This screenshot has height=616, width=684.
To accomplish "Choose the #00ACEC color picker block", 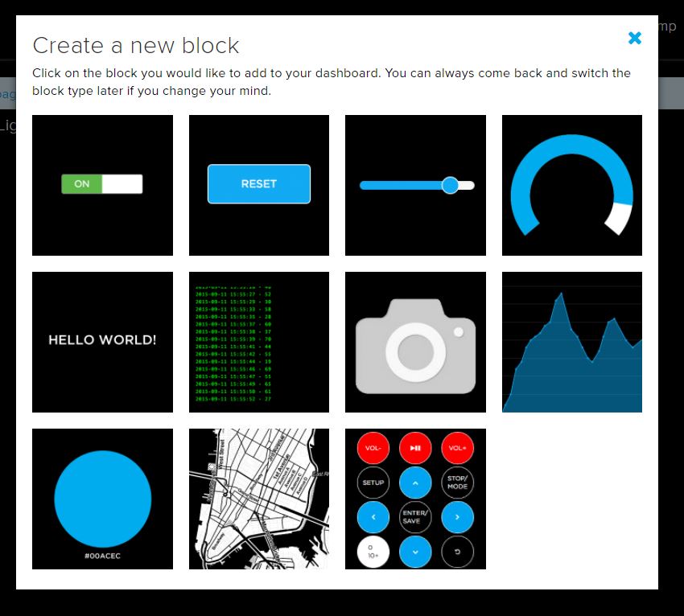I will 102,499.
